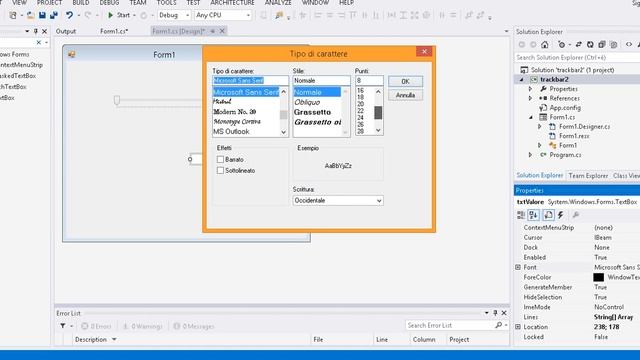Select Obliquo style in the Stile list
Image resolution: width=640 pixels, height=360 pixels.
tap(307, 102)
